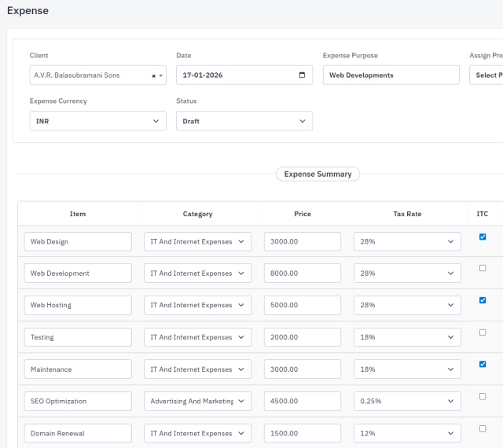Image resolution: width=503 pixels, height=448 pixels.
Task: Open the Category dropdown for Testing
Action: click(197, 337)
